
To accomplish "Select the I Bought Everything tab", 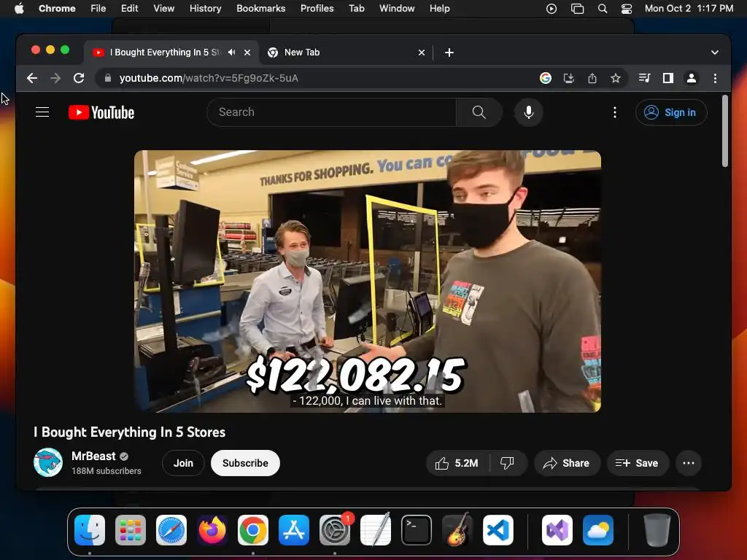I will click(171, 52).
